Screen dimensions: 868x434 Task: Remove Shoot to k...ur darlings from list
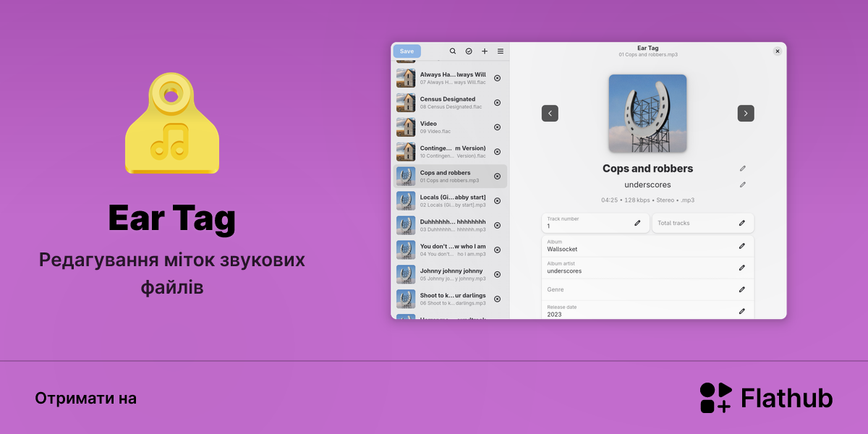(497, 299)
